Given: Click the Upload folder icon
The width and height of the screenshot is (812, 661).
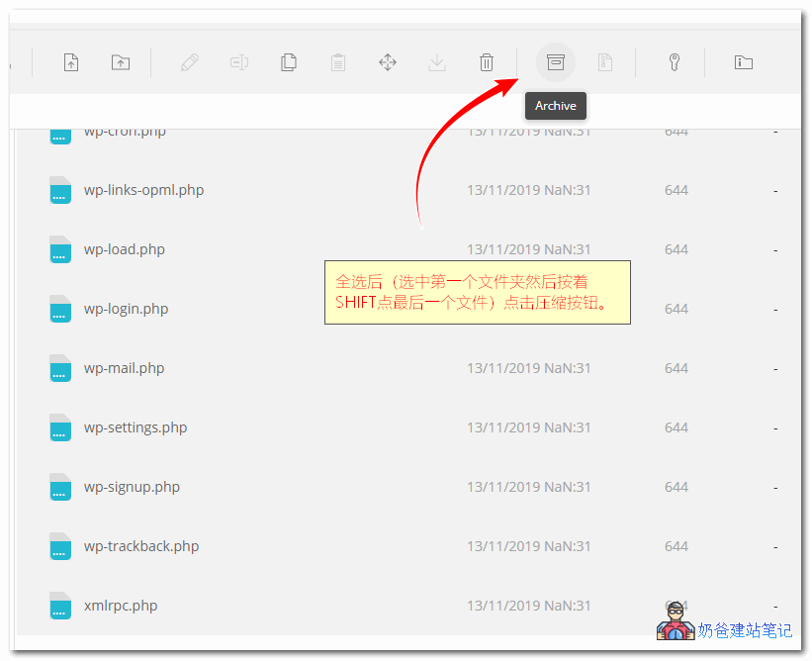Looking at the screenshot, I should 120,62.
